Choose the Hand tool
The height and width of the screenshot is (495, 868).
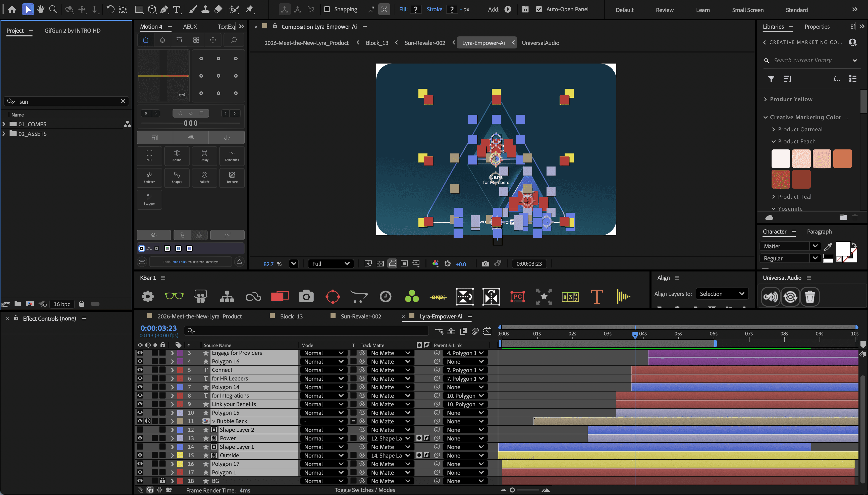coord(40,9)
